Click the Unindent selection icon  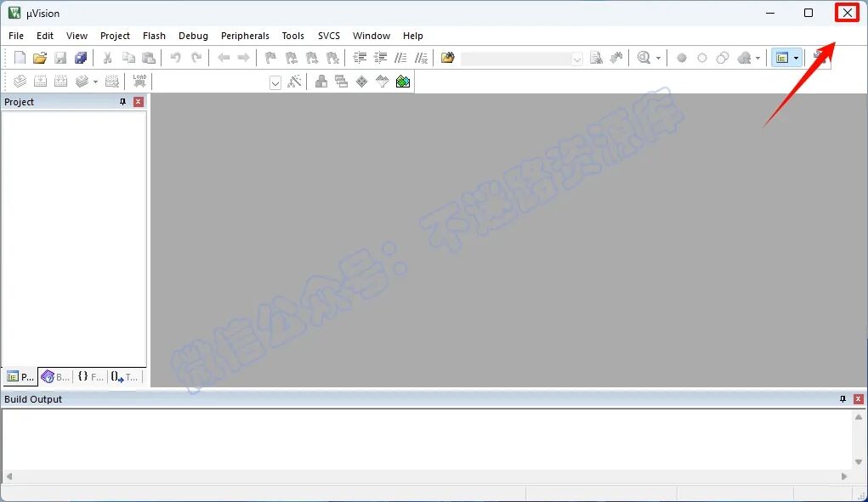point(380,58)
